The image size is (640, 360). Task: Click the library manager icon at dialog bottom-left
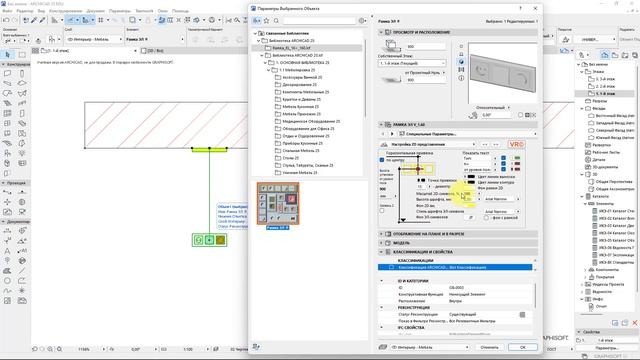point(256,347)
